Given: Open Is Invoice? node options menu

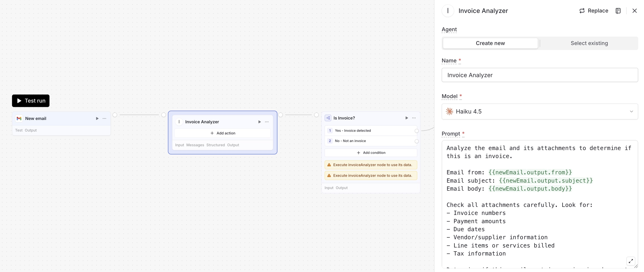Looking at the screenshot, I should tap(414, 118).
